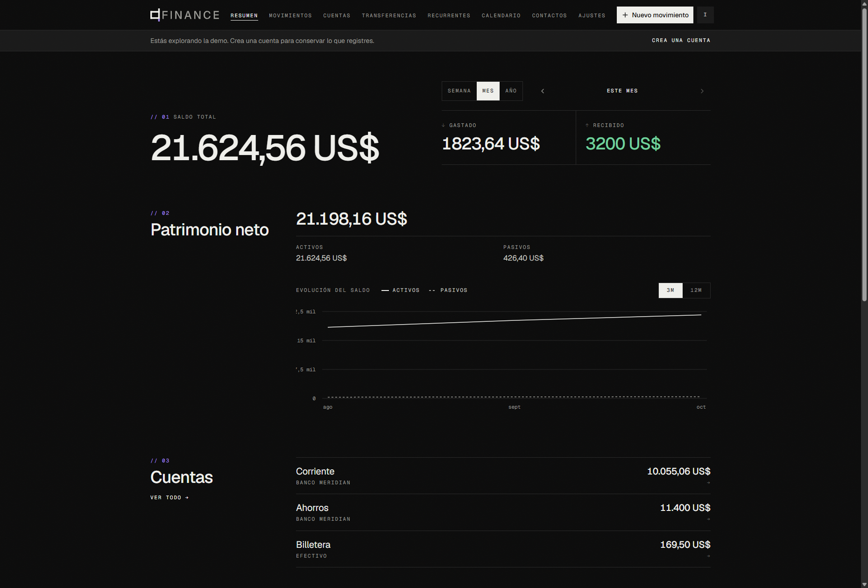Select the Mes period toggle

(x=488, y=91)
